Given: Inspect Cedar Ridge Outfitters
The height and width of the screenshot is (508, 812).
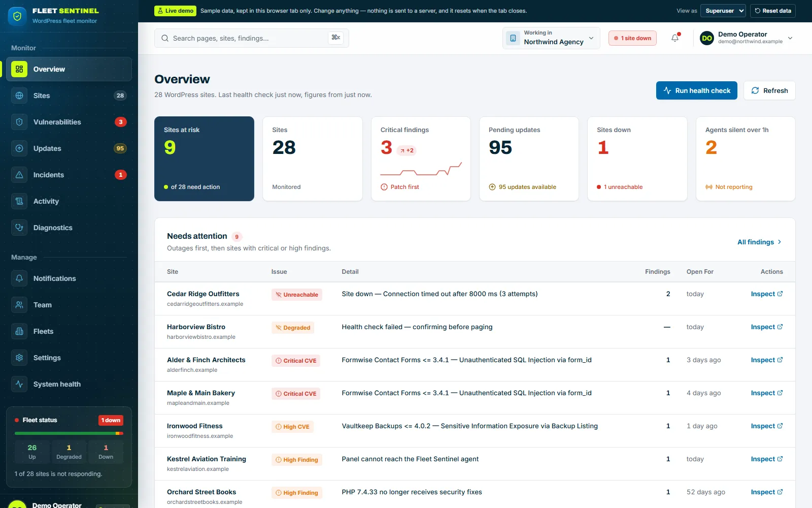Looking at the screenshot, I should [767, 294].
